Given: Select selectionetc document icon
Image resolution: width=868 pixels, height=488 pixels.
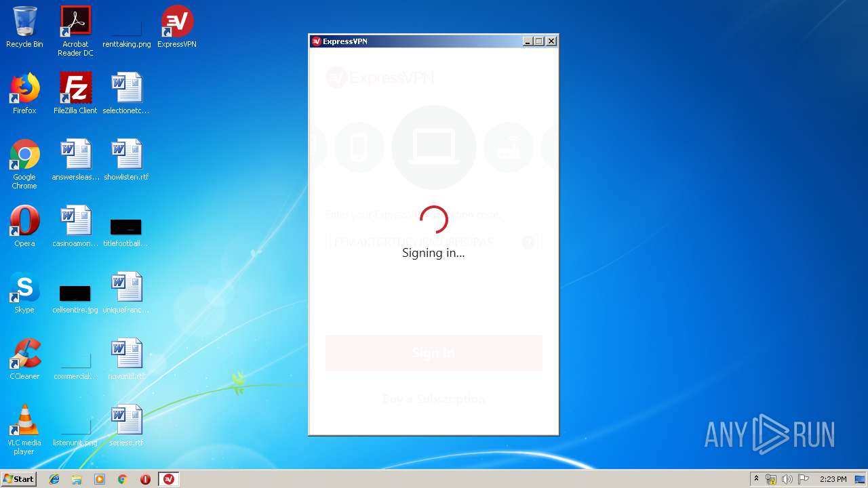Looking at the screenshot, I should pyautogui.click(x=126, y=94).
